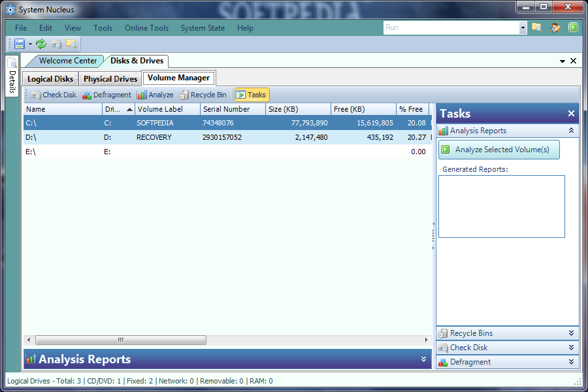
Task: Select the D:\ volume row
Action: pos(227,137)
